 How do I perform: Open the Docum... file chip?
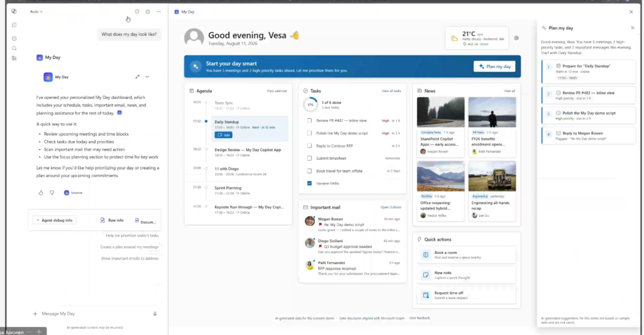(x=145, y=221)
